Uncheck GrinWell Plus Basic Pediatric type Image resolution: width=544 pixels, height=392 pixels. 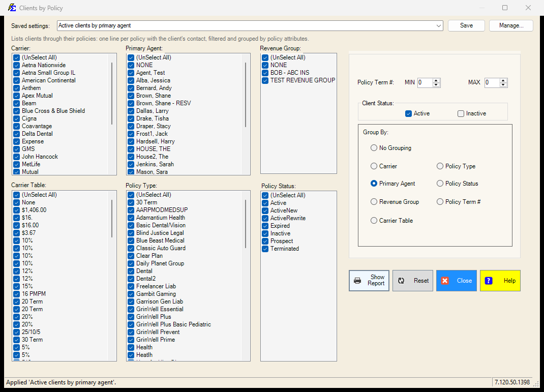(131, 325)
